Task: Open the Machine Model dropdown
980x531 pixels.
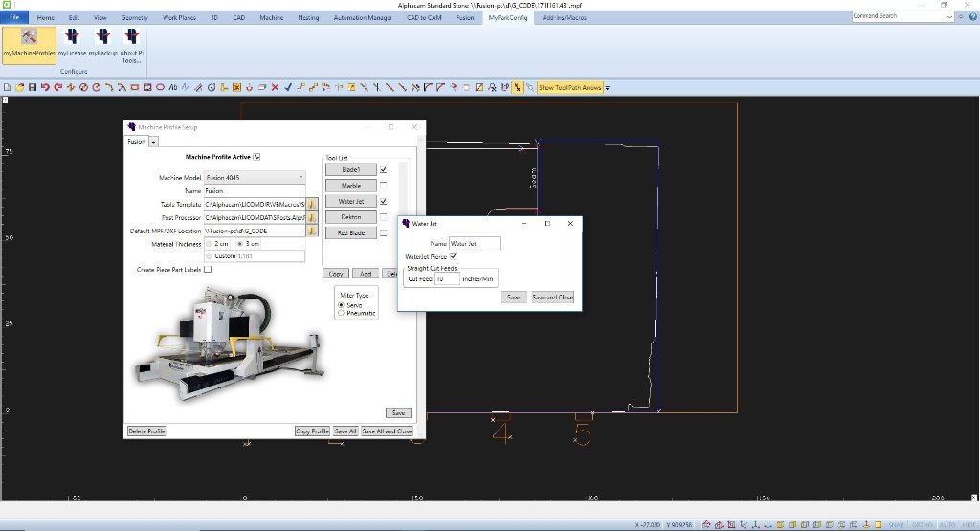Action: pyautogui.click(x=300, y=177)
